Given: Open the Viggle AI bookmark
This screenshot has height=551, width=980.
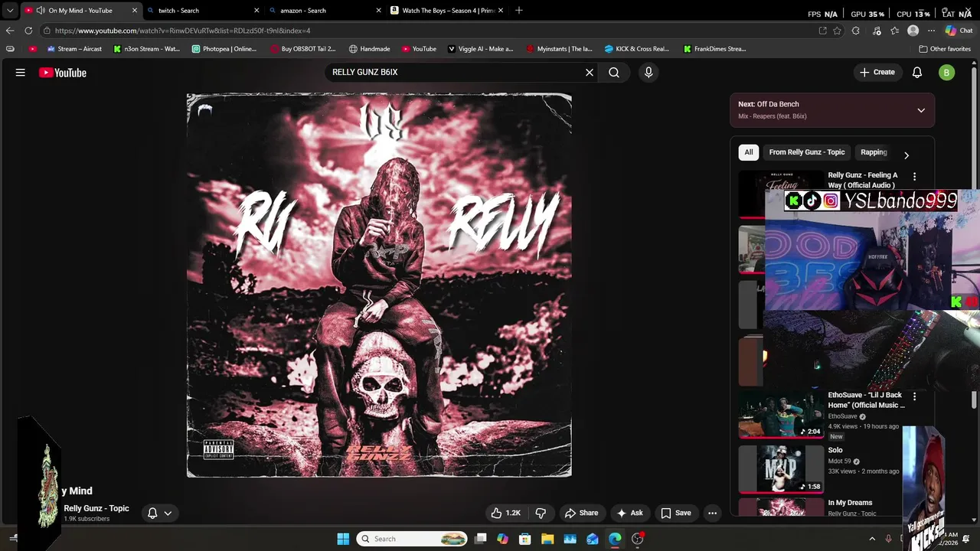Looking at the screenshot, I should 480,49.
